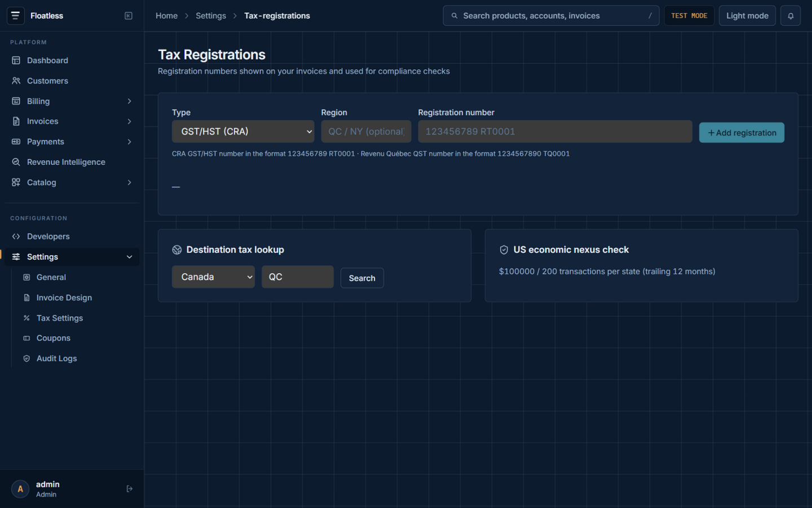
Task: Open the Canada country dropdown
Action: coord(213,277)
